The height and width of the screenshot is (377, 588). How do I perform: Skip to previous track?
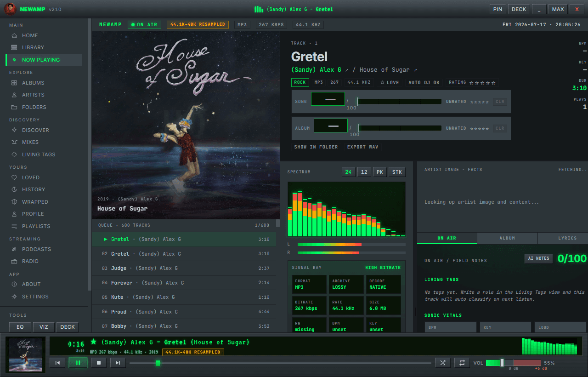click(57, 363)
